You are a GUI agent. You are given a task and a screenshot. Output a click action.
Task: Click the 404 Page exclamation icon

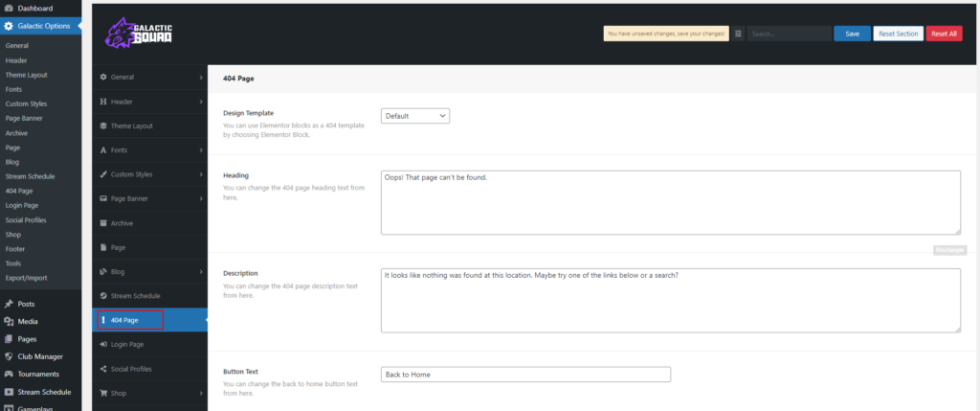(x=103, y=320)
